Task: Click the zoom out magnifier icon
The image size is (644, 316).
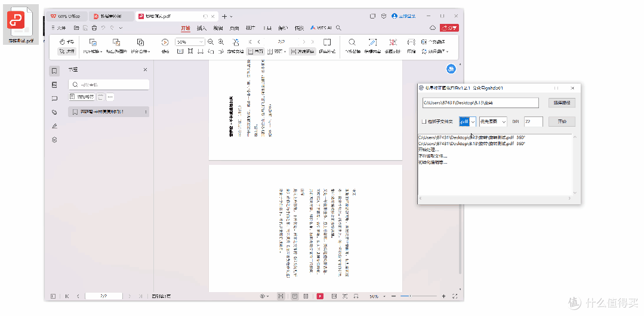Action: pyautogui.click(x=210, y=41)
